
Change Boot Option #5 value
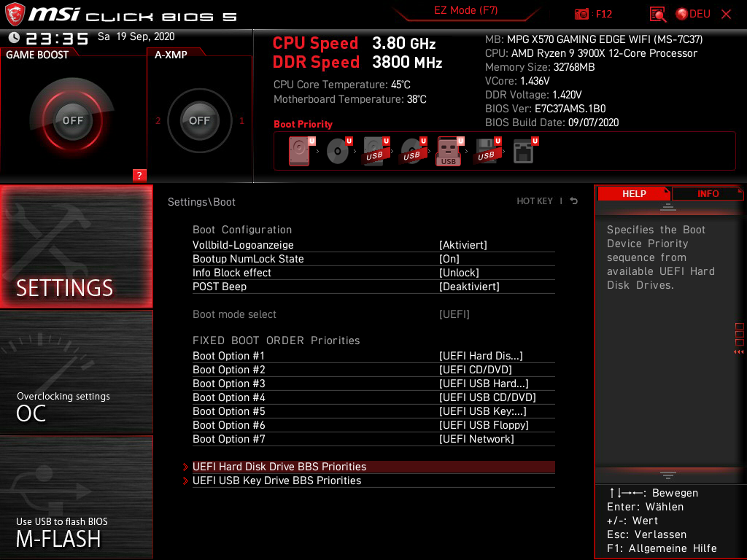[x=483, y=411]
